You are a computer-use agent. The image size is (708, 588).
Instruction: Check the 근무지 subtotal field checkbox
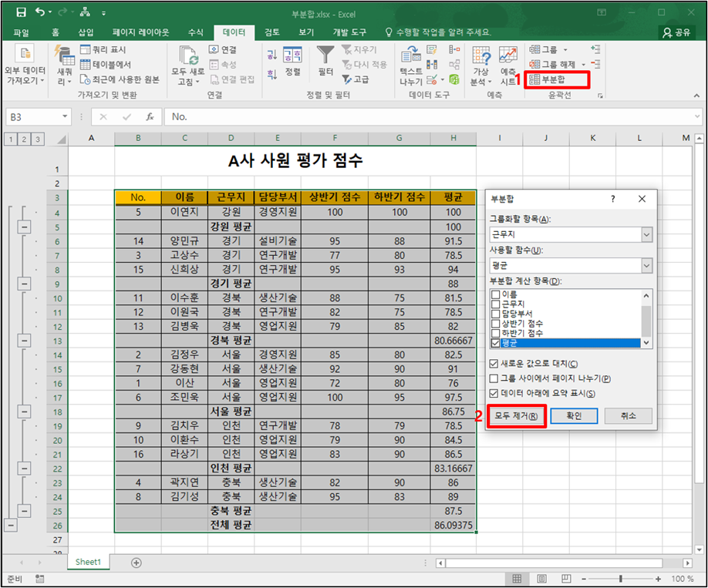point(495,304)
